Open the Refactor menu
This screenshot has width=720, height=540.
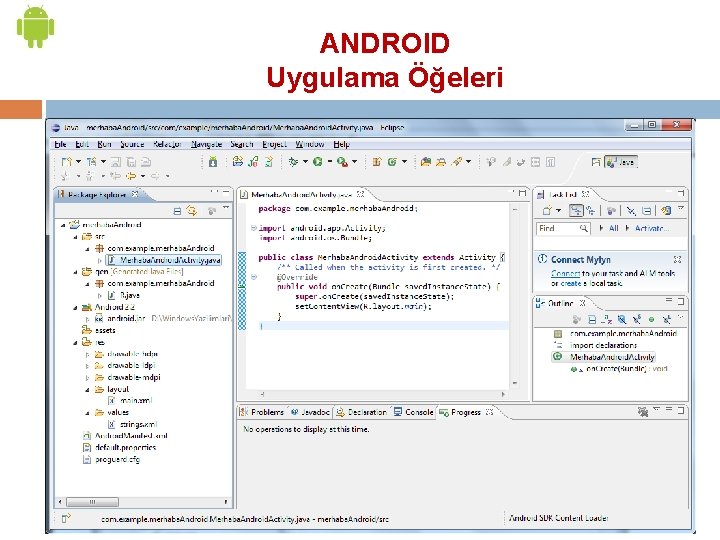tap(167, 144)
